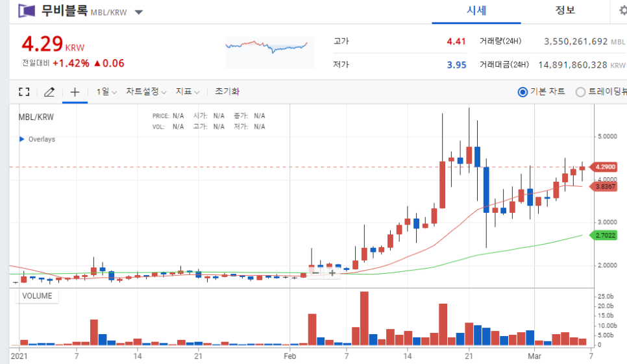Click the 2.7022 green average tag
The width and height of the screenshot is (627, 364).
pos(604,236)
